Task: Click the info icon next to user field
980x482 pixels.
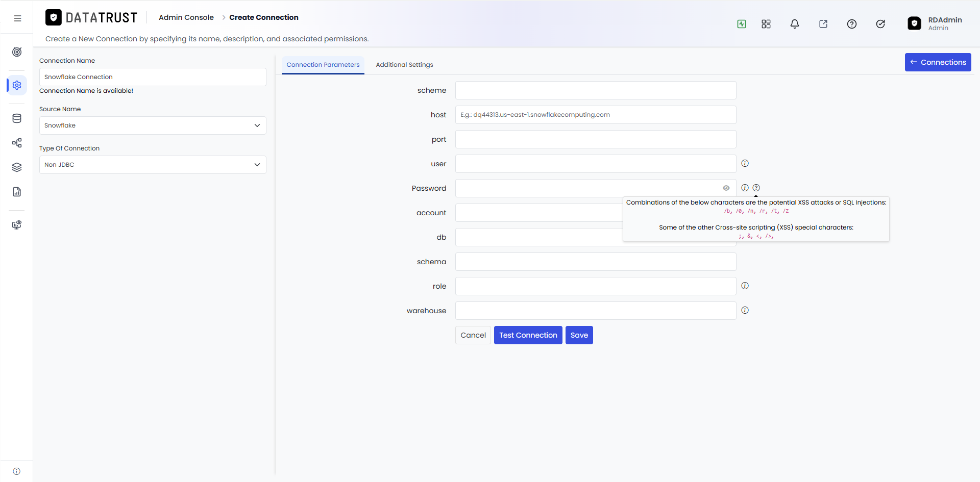Action: click(x=745, y=163)
